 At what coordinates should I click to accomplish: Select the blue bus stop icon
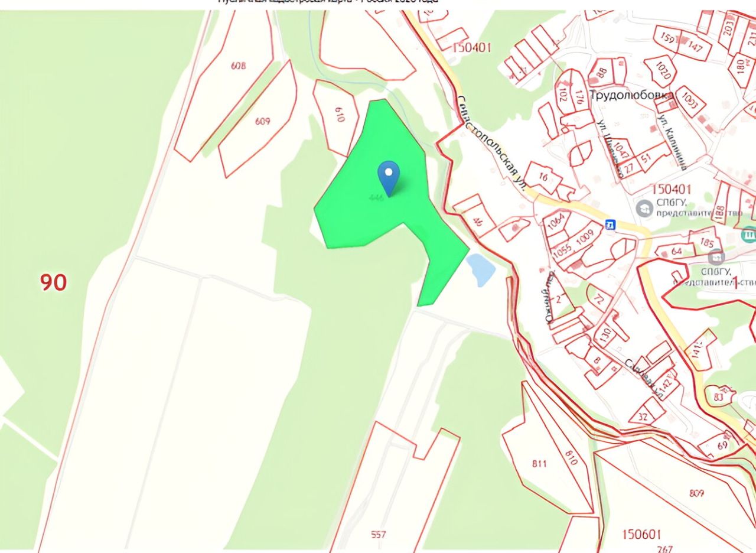click(x=610, y=224)
